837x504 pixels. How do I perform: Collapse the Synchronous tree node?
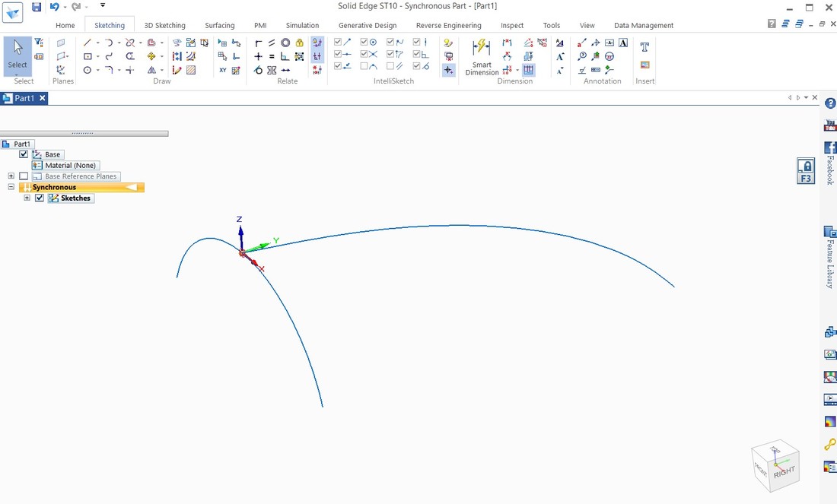[11, 187]
